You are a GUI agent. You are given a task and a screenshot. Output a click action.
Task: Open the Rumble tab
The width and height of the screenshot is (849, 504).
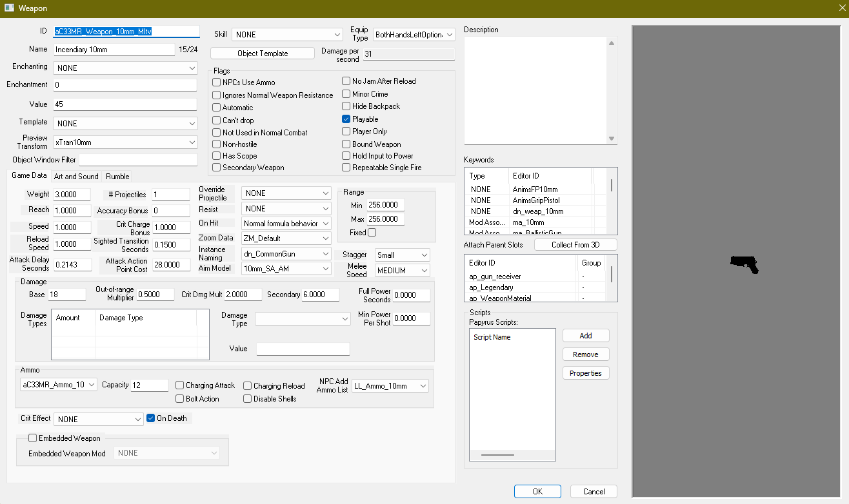click(x=117, y=177)
